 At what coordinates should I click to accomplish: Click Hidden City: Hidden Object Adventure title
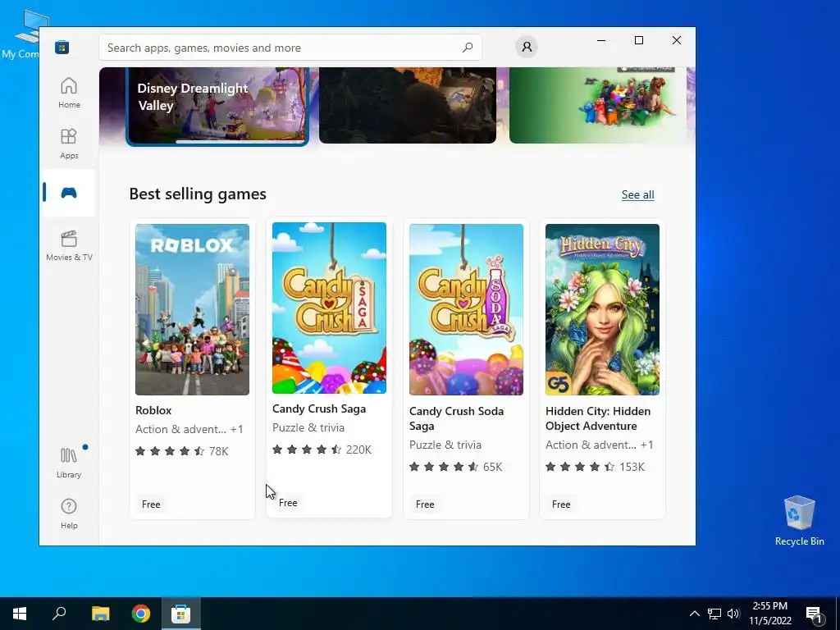coord(598,418)
